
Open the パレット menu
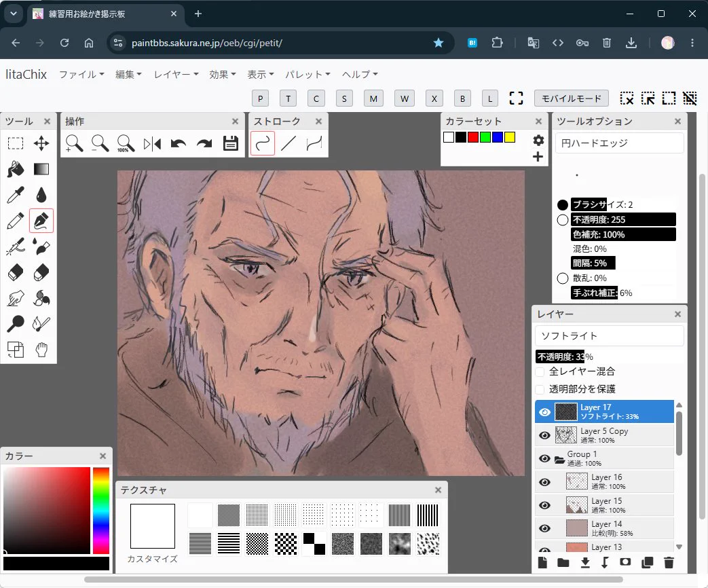click(308, 74)
